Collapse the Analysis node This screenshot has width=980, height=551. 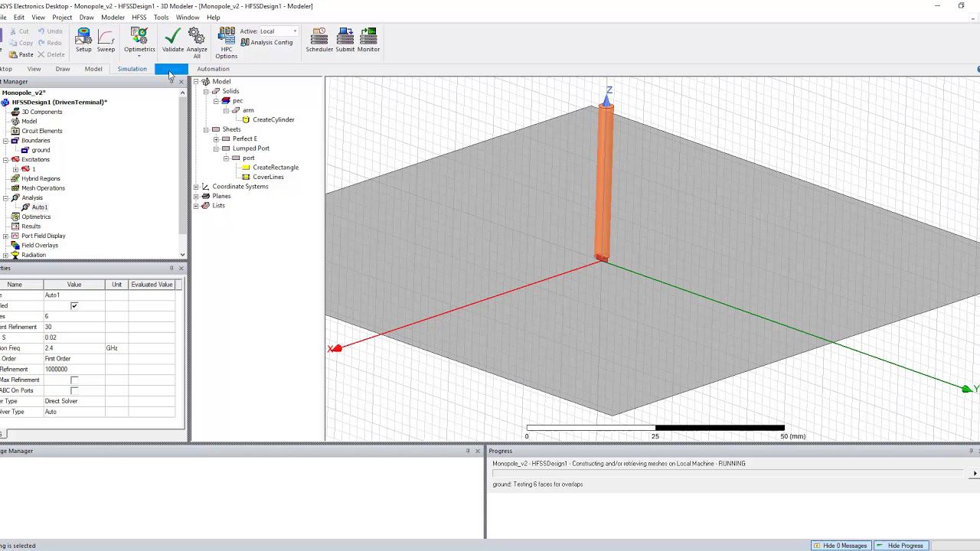point(5,198)
